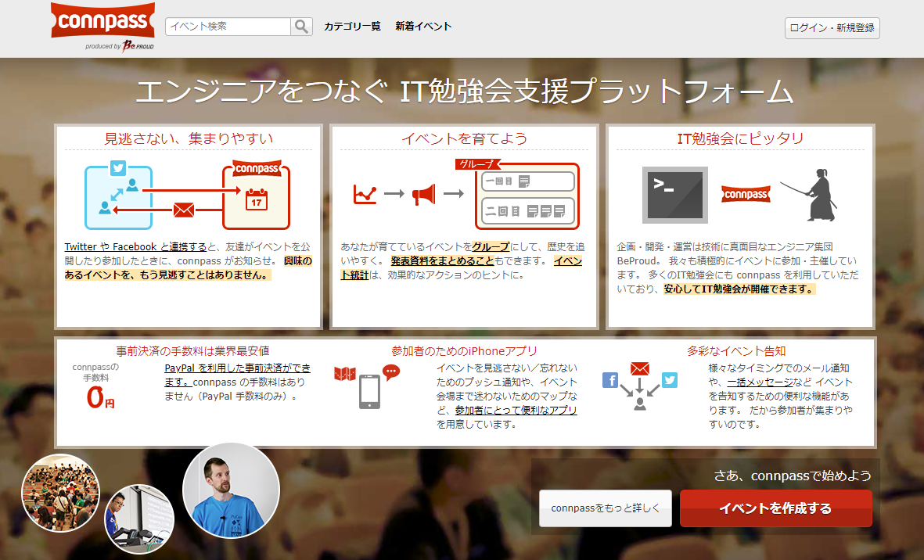Open the カテゴリ一覧 menu item

tap(352, 27)
